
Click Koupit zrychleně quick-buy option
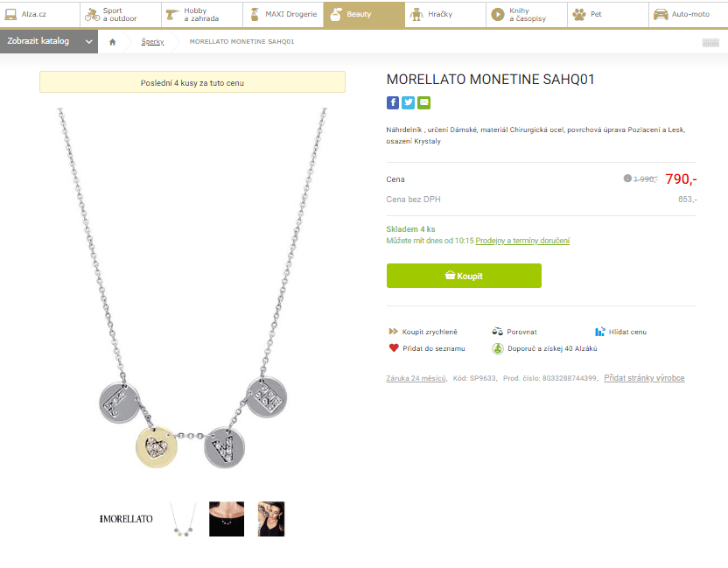click(429, 332)
